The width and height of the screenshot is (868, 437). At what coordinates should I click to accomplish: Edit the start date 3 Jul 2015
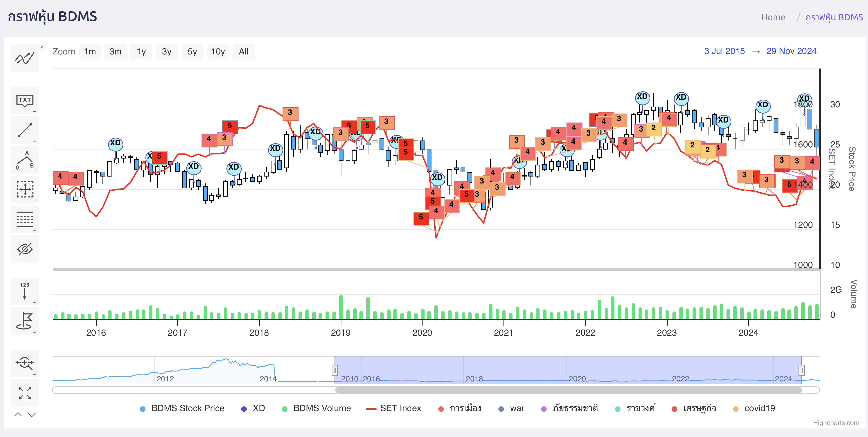(x=724, y=51)
